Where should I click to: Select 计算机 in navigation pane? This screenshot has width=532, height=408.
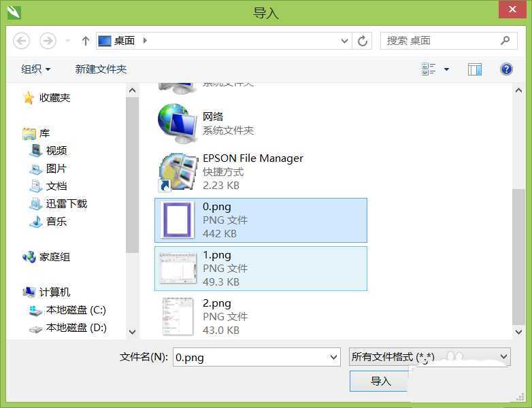[x=54, y=292]
